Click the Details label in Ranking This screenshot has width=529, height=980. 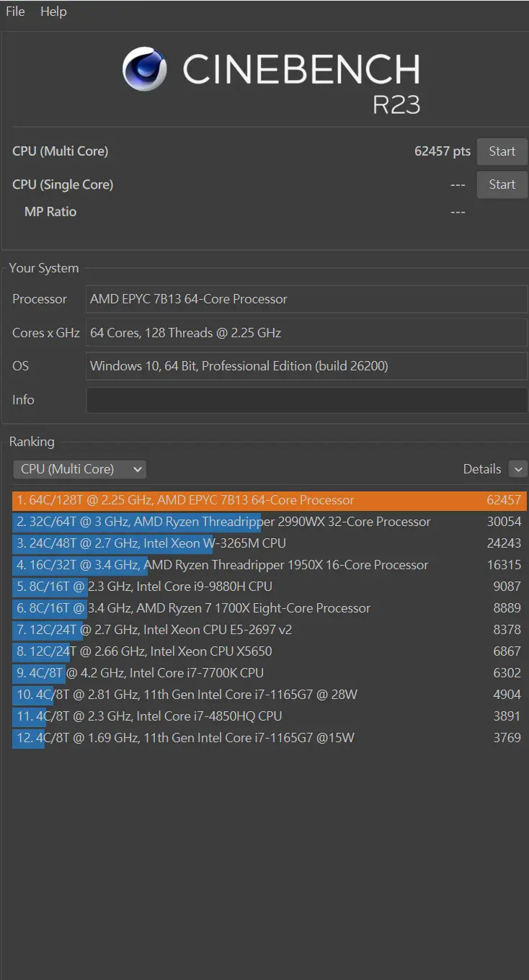[482, 469]
